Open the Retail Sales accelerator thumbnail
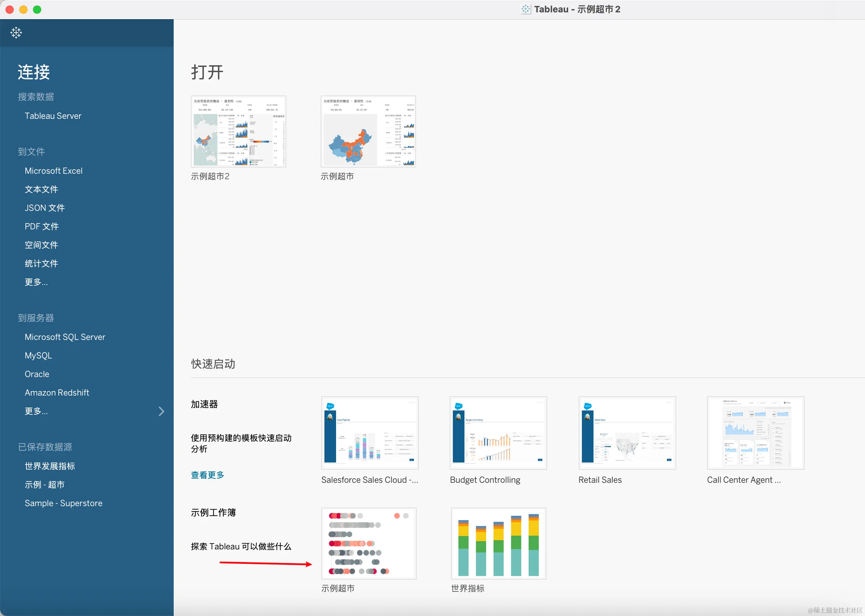 (x=627, y=433)
